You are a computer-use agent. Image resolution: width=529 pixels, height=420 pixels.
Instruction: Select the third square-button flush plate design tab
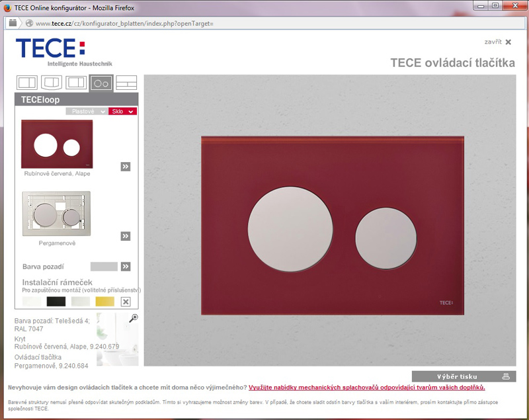pyautogui.click(x=76, y=82)
